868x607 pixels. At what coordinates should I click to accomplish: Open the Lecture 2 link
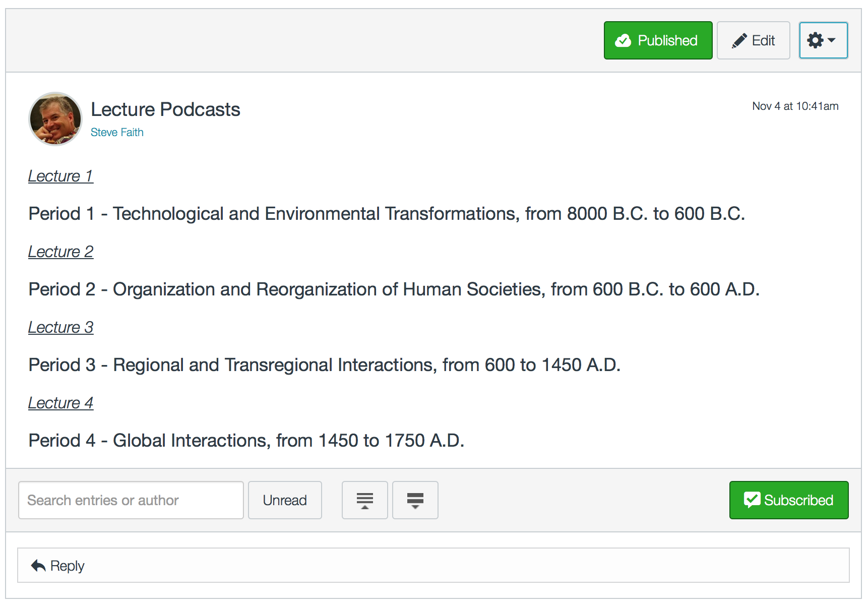(x=60, y=252)
